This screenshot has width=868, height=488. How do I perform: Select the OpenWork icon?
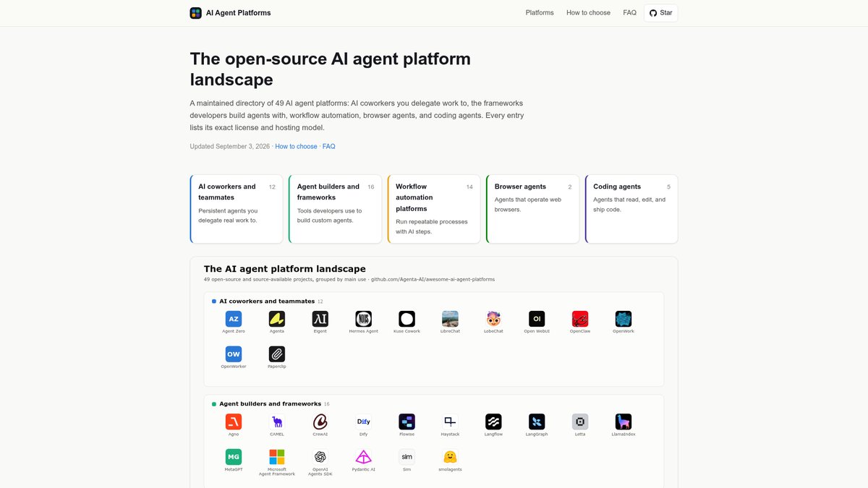click(624, 319)
